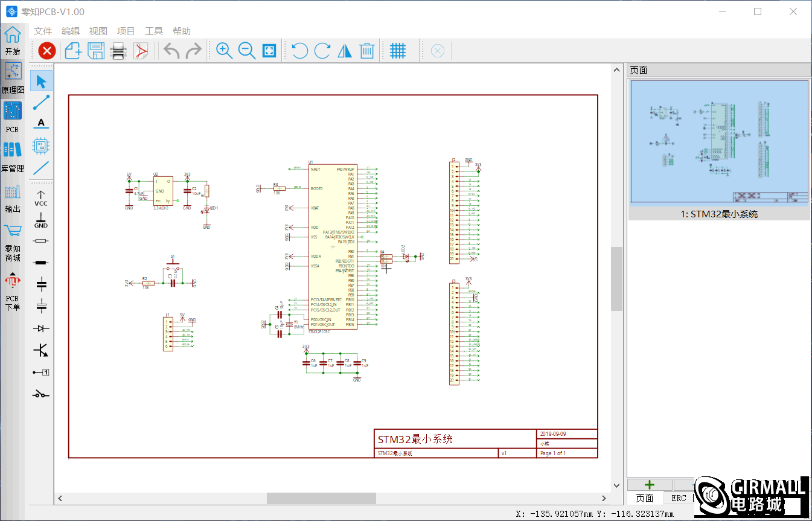Click the scroll left arrow of canvas
The height and width of the screenshot is (521, 812).
[x=60, y=498]
